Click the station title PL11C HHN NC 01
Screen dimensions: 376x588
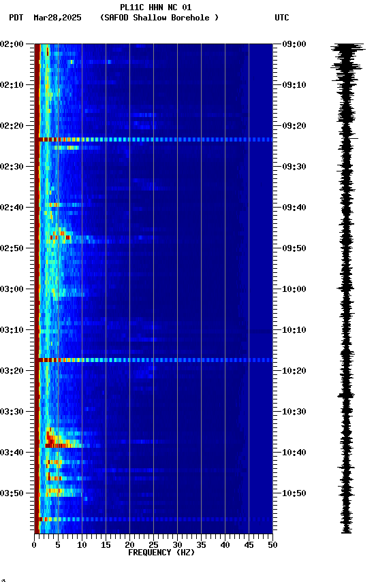pyautogui.click(x=156, y=7)
